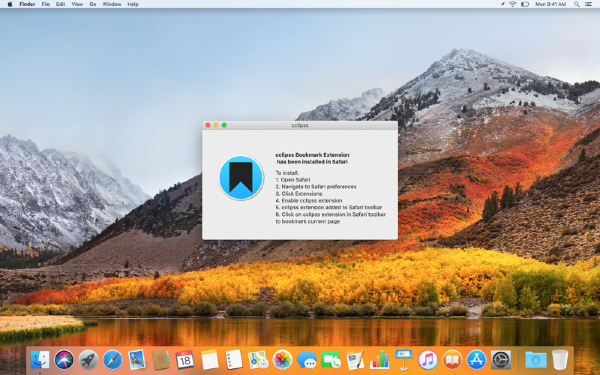Open the Photos app in dock

(282, 360)
